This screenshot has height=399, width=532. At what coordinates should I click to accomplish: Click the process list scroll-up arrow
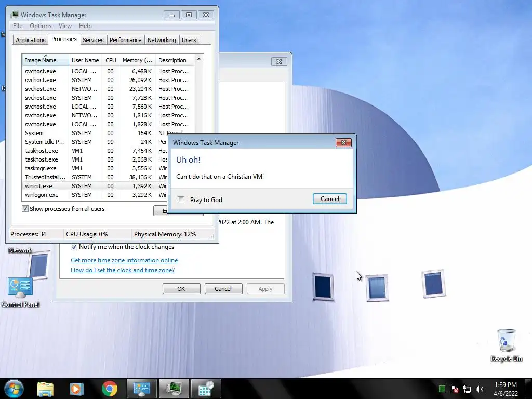[199, 59]
